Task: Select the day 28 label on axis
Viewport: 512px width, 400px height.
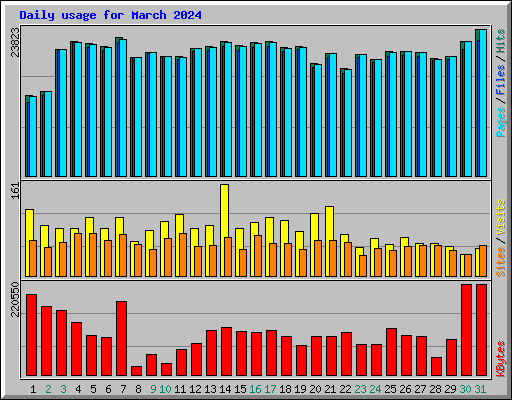Action: tap(435, 389)
